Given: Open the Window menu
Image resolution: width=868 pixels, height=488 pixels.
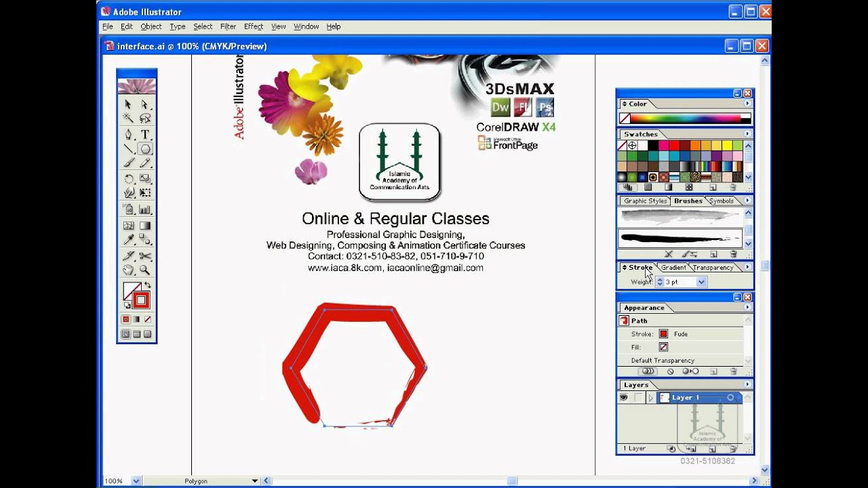Looking at the screenshot, I should (x=306, y=26).
